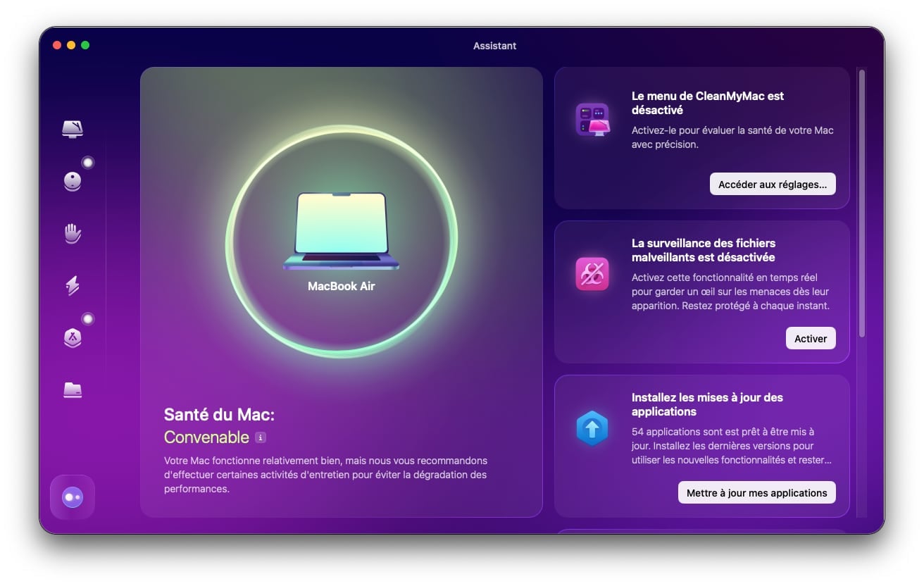
Task: Click the 'Santé du Mac:' heading
Action: pos(219,414)
